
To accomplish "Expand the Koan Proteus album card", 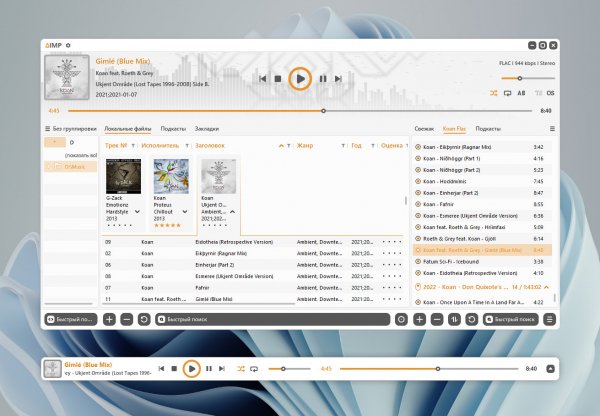I will tap(185, 212).
